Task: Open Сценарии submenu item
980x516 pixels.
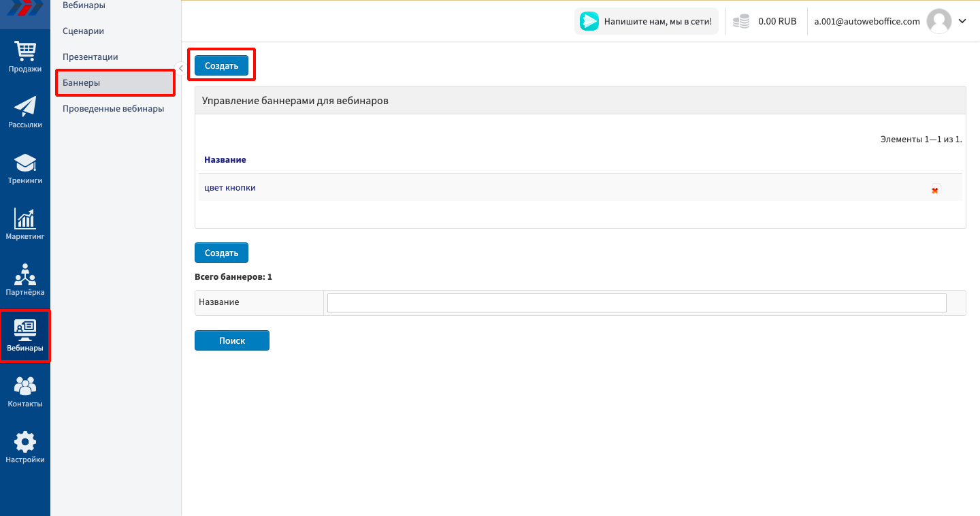Action: click(x=83, y=31)
